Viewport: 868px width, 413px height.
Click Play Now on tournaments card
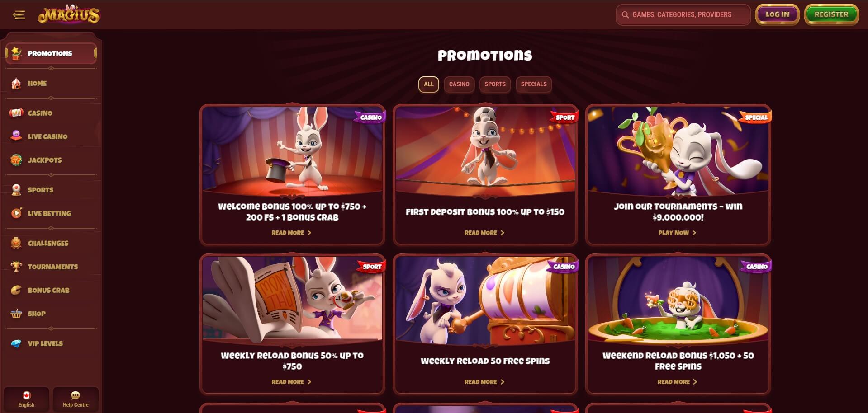678,233
